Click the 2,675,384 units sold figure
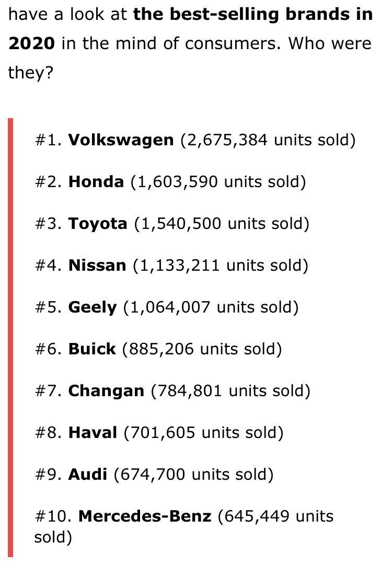Image resolution: width=392 pixels, height=577 pixels. click(268, 140)
